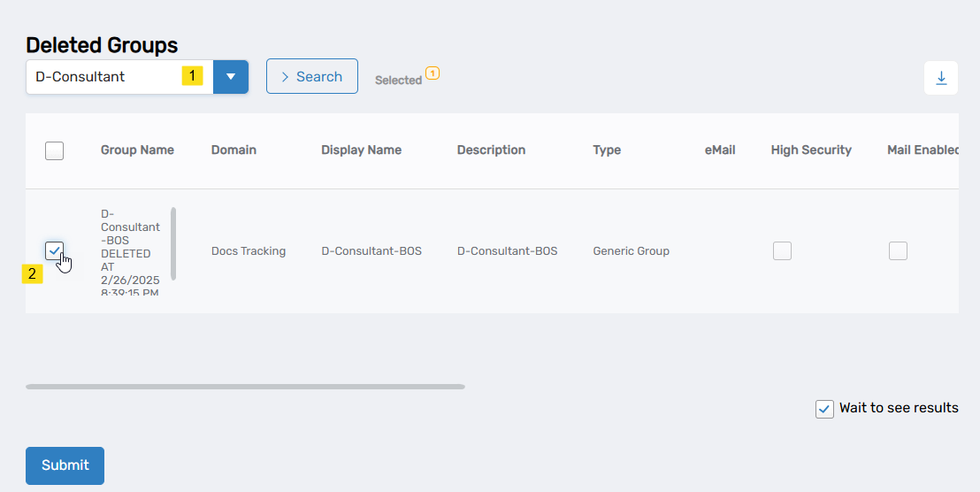The height and width of the screenshot is (492, 980).
Task: Sort by Group Name column header
Action: (137, 150)
